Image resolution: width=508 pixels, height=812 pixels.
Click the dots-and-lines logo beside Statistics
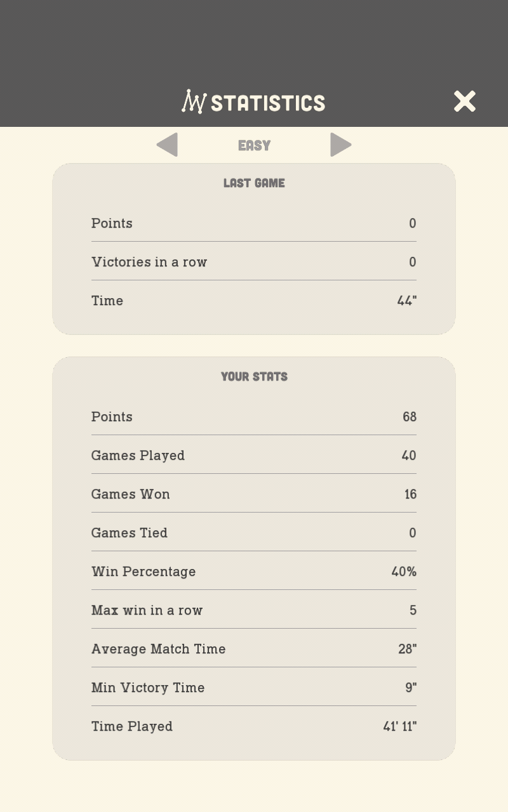click(194, 101)
